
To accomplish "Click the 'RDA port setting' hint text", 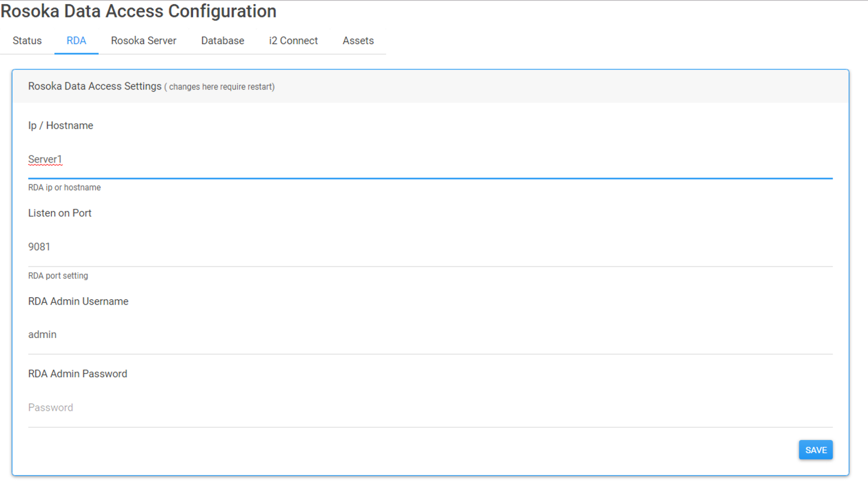I will (x=58, y=276).
